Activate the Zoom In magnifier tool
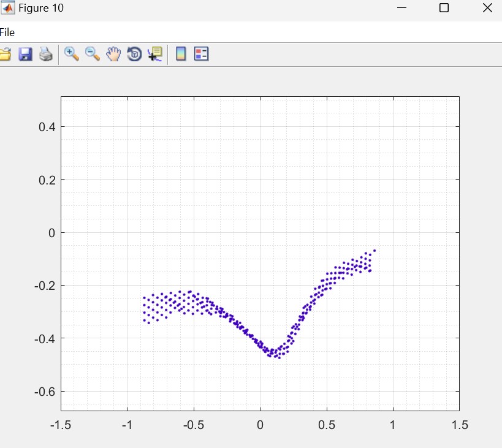The width and height of the screenshot is (502, 448). pos(72,54)
